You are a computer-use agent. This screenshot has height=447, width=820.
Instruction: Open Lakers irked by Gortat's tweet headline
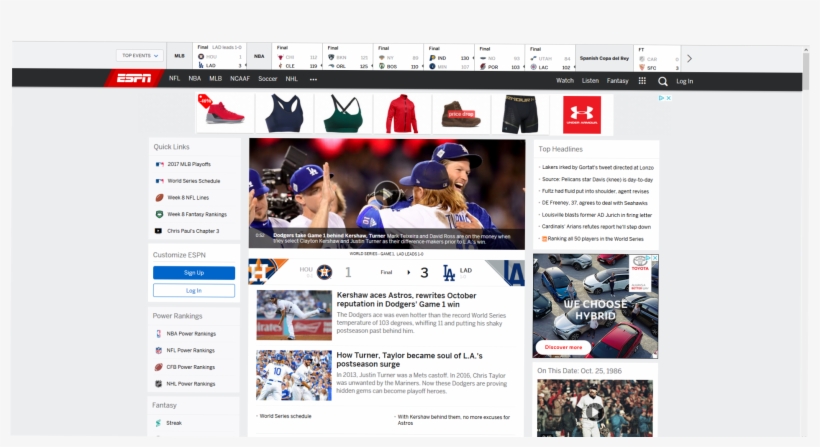[x=598, y=167]
